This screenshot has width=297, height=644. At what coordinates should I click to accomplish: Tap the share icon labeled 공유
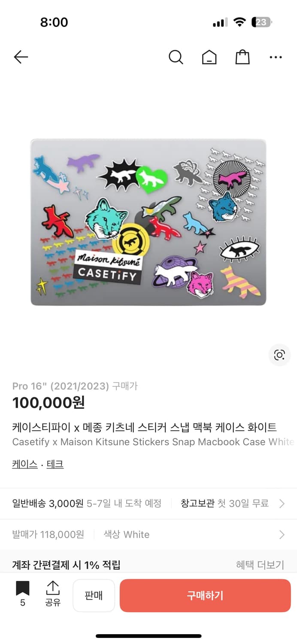tap(53, 594)
